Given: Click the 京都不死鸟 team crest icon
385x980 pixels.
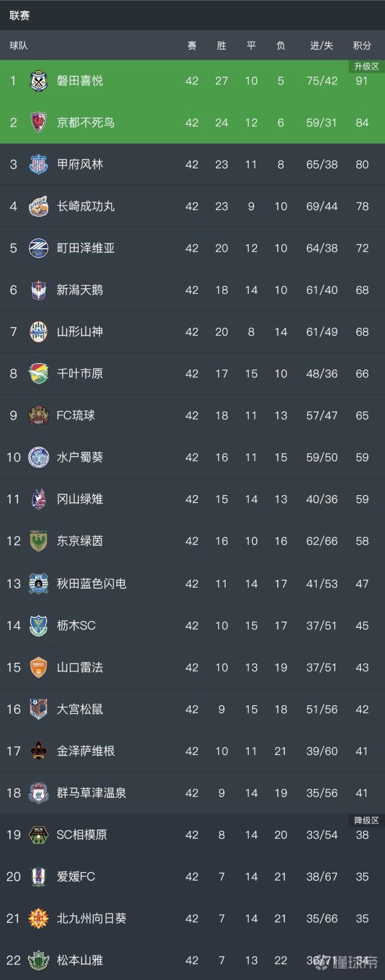Looking at the screenshot, I should pos(38,122).
